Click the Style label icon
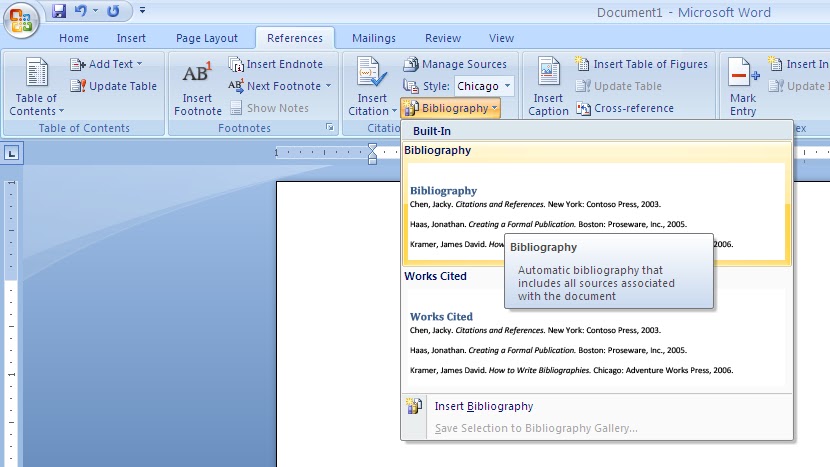The image size is (830, 467). pos(411,86)
